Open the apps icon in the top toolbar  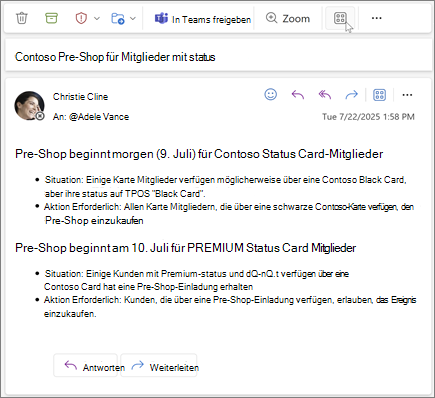[x=340, y=18]
